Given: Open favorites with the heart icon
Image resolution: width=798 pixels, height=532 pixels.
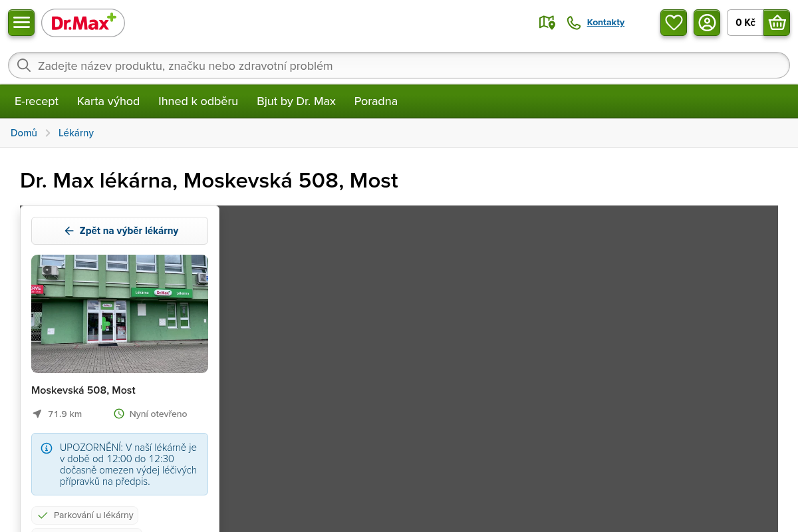Looking at the screenshot, I should tap(674, 23).
